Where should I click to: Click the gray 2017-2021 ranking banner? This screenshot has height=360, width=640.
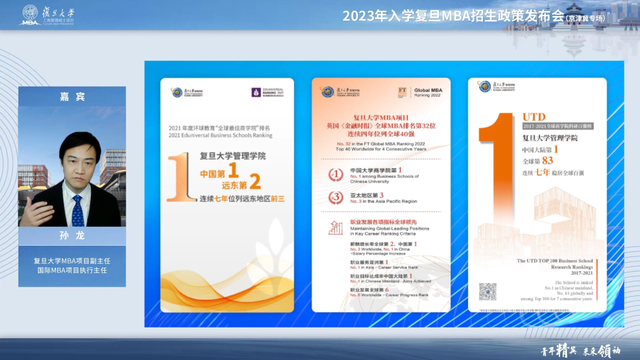(x=558, y=126)
